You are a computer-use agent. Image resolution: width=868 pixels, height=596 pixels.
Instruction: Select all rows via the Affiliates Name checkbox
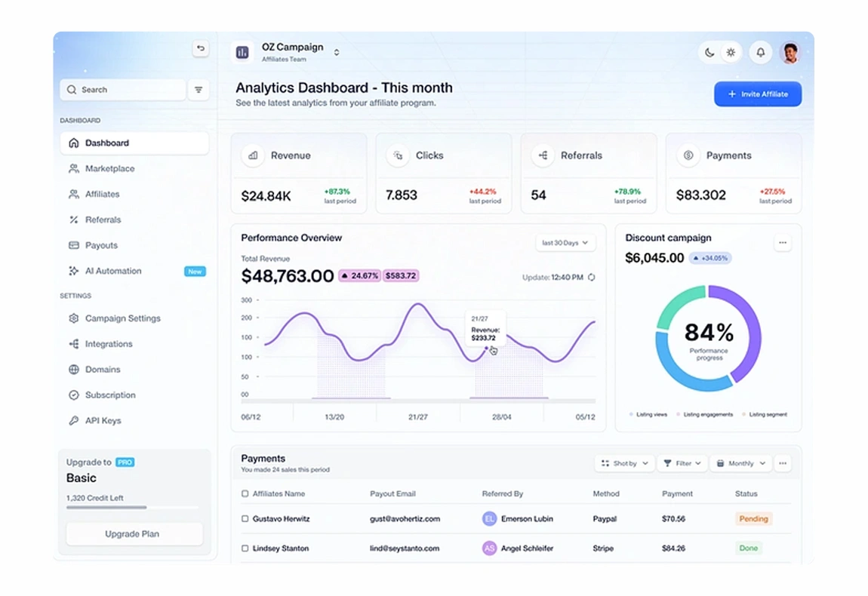tap(243, 493)
